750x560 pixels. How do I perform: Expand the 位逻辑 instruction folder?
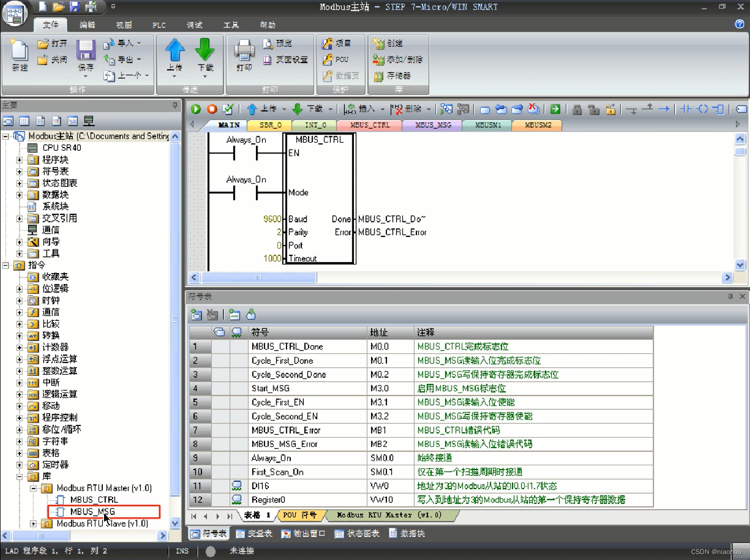point(19,289)
